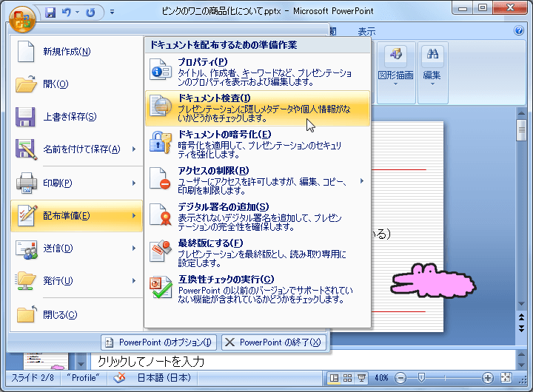Expand the 配布準備(E) submenu arrow
Screen dimensions: 533x392
click(x=134, y=216)
